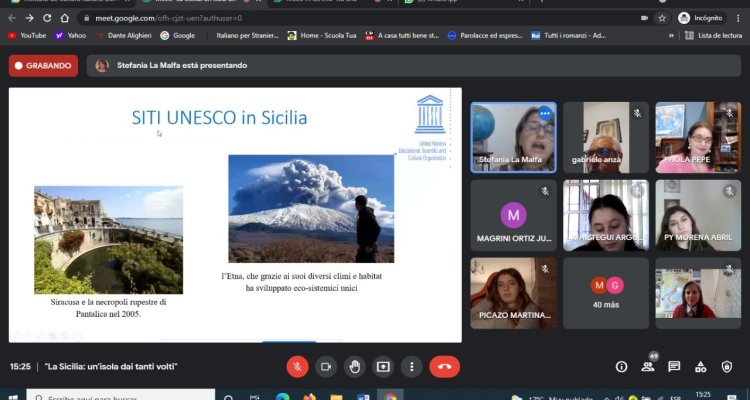Click the SITI UNESCO in Sicilia slide title
Image resolution: width=750 pixels, height=400 pixels.
(219, 118)
